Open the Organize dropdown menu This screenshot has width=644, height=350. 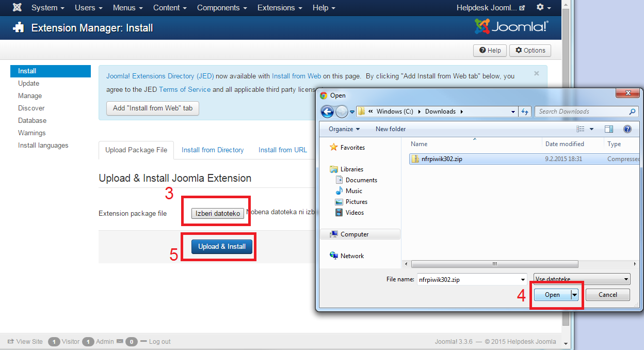click(x=344, y=129)
